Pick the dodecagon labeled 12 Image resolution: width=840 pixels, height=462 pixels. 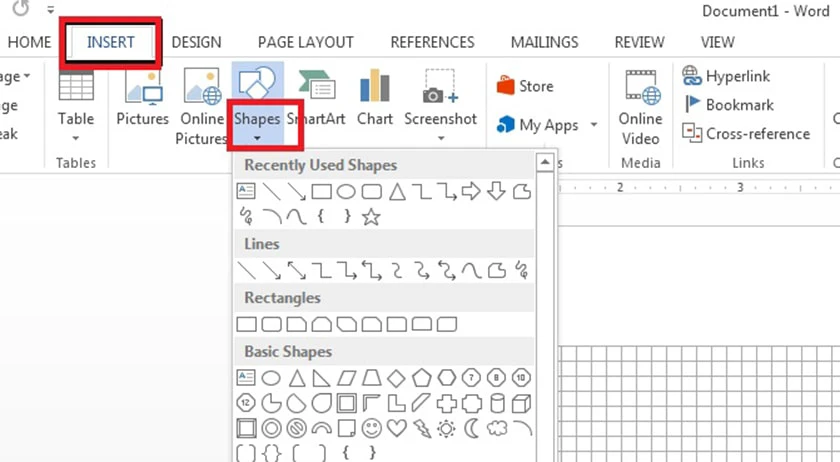(x=246, y=403)
